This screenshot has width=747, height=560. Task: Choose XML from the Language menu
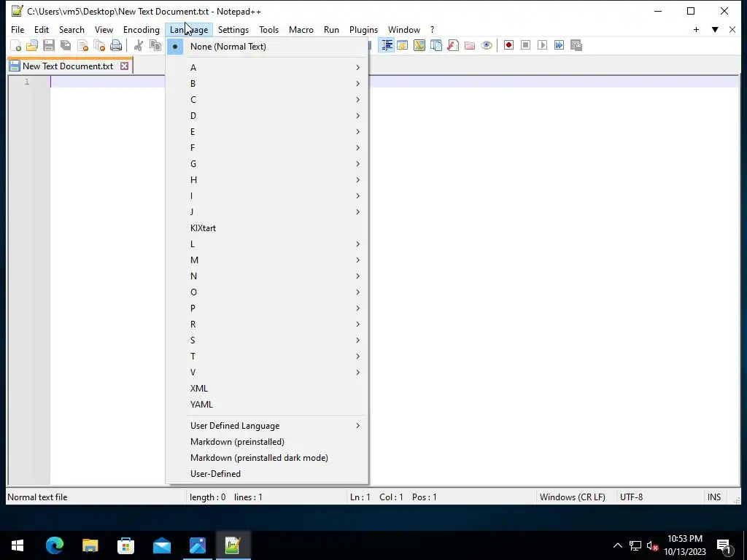(267, 389)
